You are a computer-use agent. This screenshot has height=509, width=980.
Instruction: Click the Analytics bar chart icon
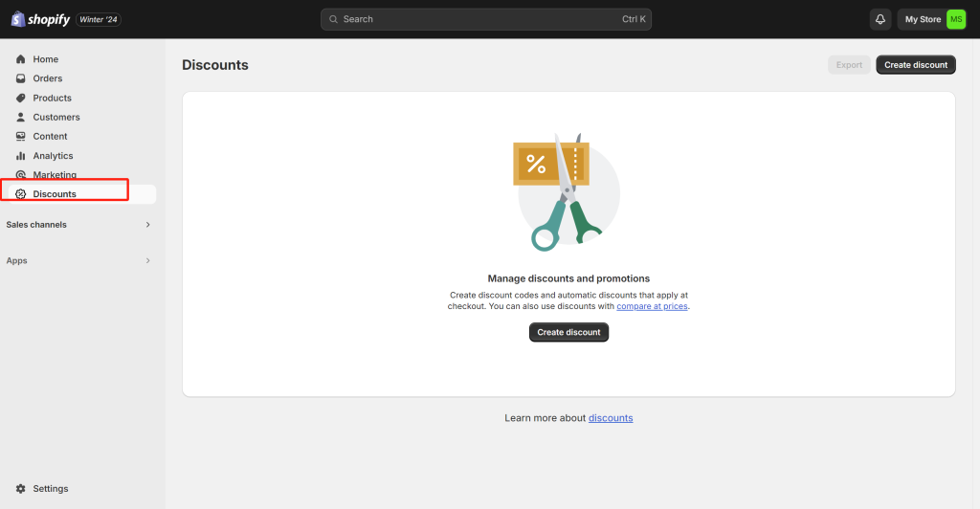pyautogui.click(x=21, y=156)
